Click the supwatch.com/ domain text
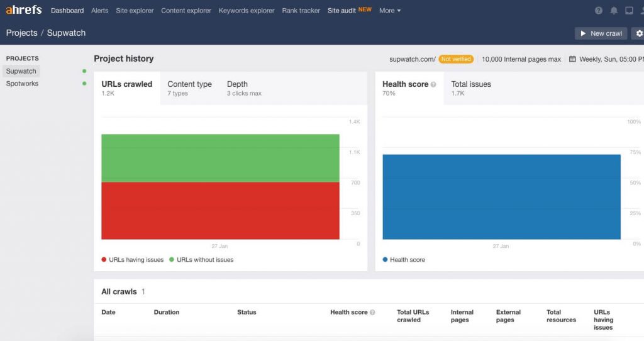Viewport: 644px width, 341px height. 413,59
